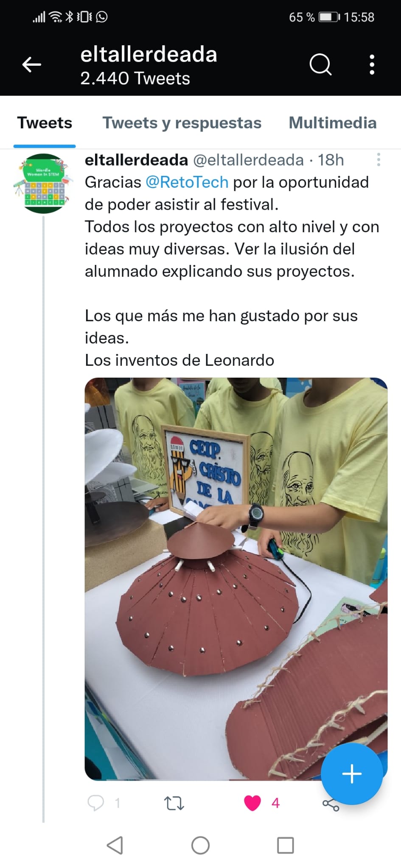Tap the back arrow in header
Image resolution: width=401 pixels, height=868 pixels.
tap(32, 65)
